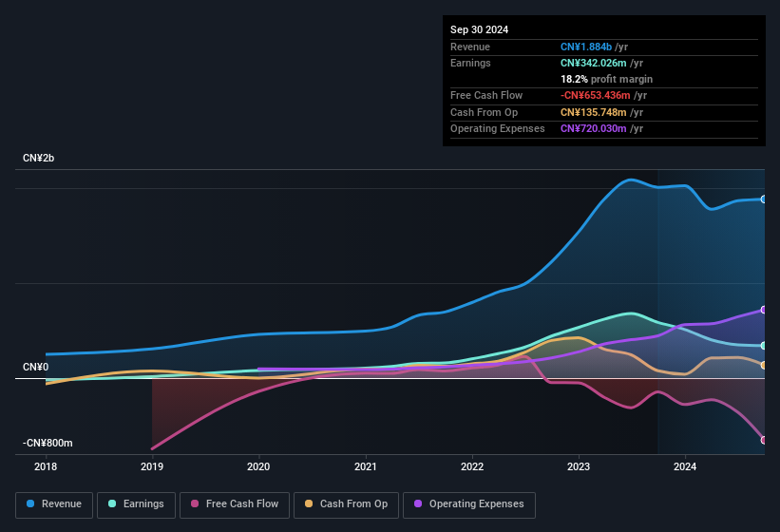Viewport: 780px width, 532px height.
Task: Toggle the Operating Expenses legend button
Action: tap(469, 504)
